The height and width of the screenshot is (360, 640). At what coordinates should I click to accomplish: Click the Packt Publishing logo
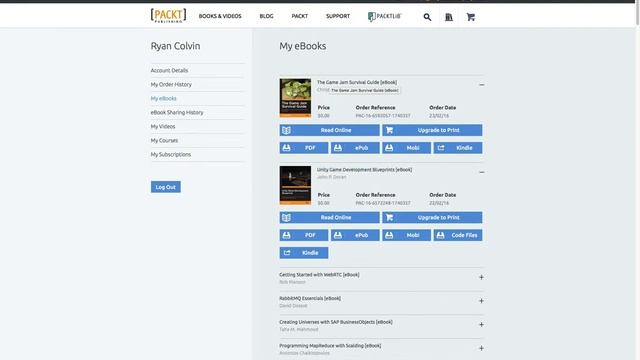(168, 16)
